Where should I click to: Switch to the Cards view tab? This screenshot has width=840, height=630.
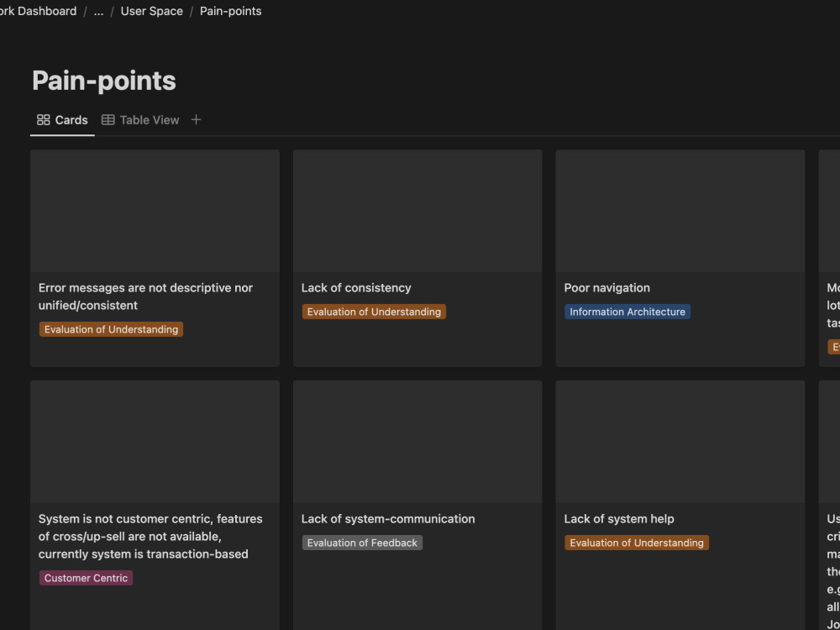62,120
